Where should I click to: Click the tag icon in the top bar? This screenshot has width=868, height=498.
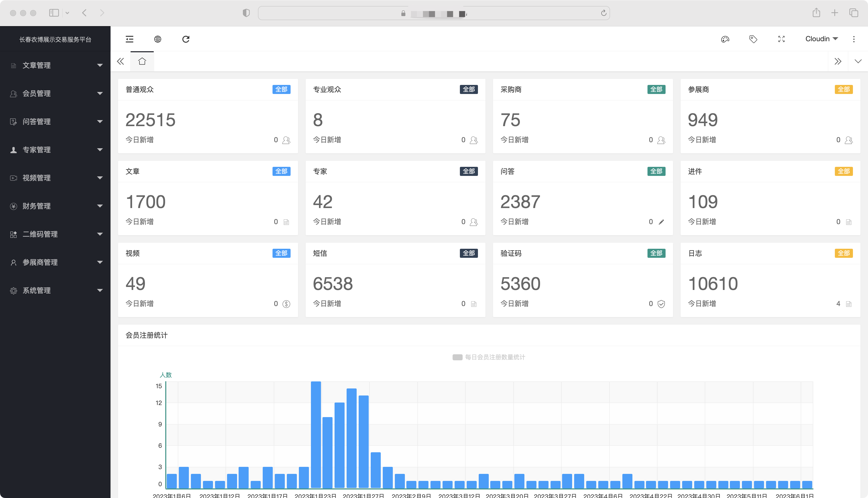pos(753,39)
